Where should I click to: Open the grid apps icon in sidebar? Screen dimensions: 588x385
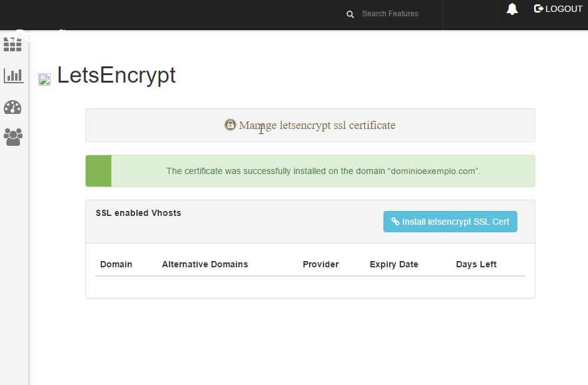click(x=13, y=44)
